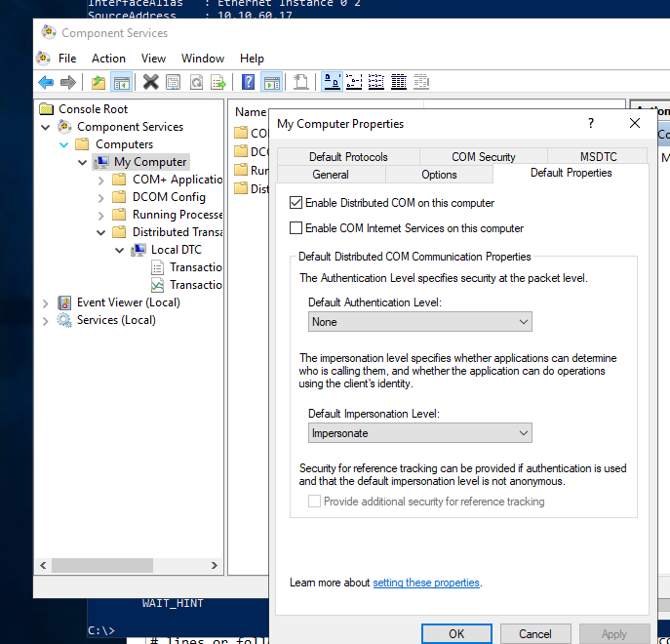This screenshot has height=644, width=670.
Task: Open Properties via toolbar icon
Action: click(x=173, y=82)
